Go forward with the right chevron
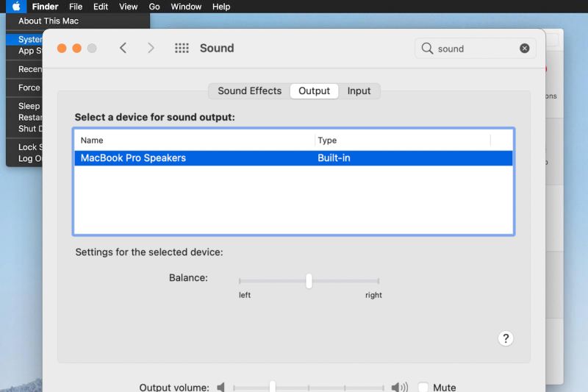Image resolution: width=588 pixels, height=392 pixels. (151, 48)
